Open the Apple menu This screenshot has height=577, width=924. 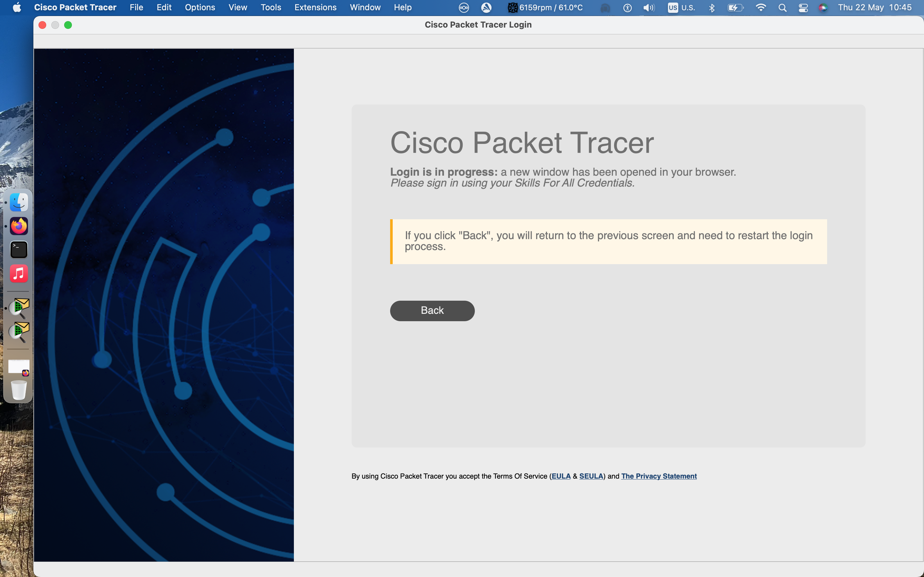pyautogui.click(x=17, y=8)
